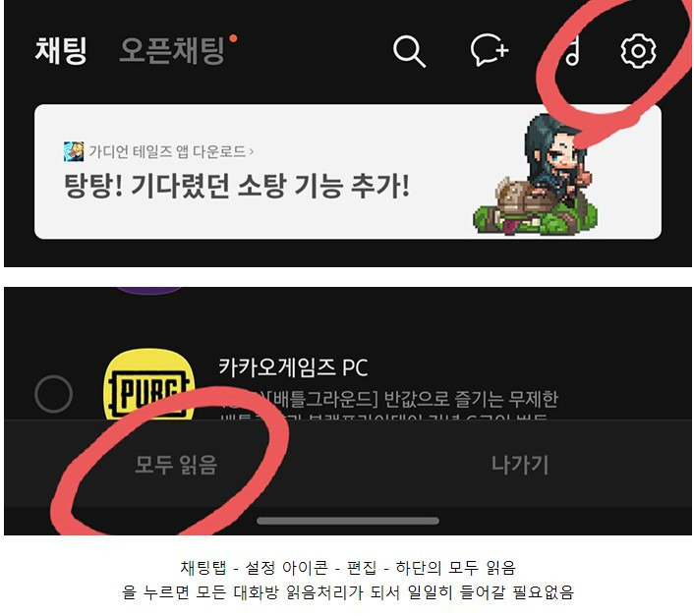The width and height of the screenshot is (694, 616).
Task: Tap the 탕탕! 기다렸던 소탕 기능 추가! banner
Action: pyautogui.click(x=348, y=172)
